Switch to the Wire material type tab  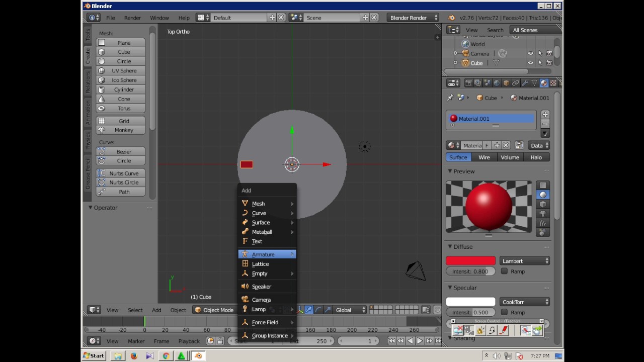(x=484, y=157)
